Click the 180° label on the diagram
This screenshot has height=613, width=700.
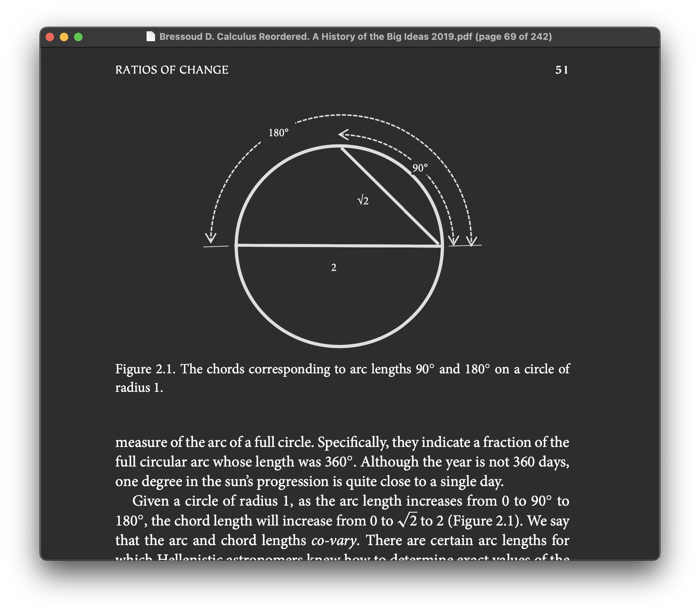(x=278, y=133)
